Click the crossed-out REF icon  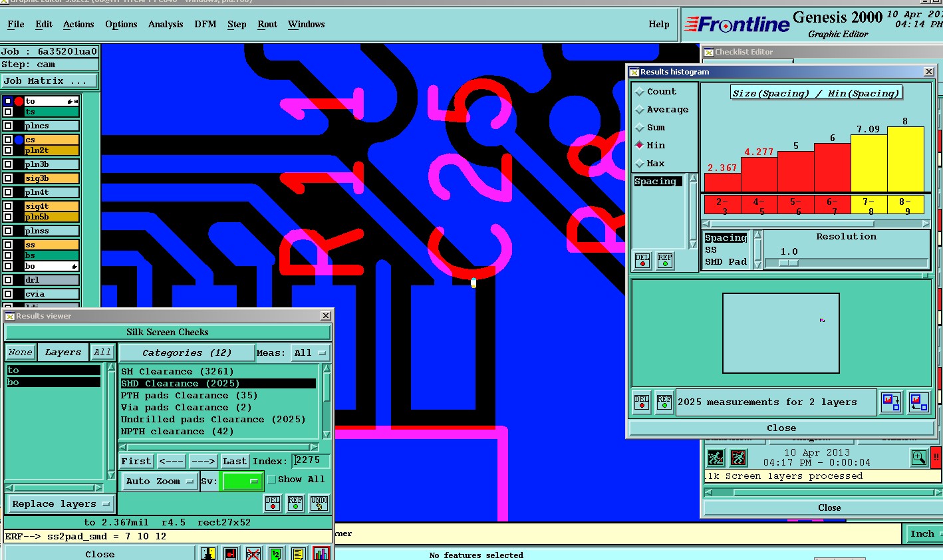[253, 553]
